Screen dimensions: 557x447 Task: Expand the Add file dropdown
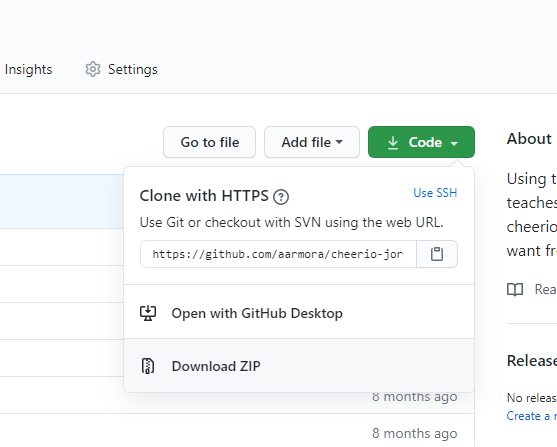pos(312,142)
